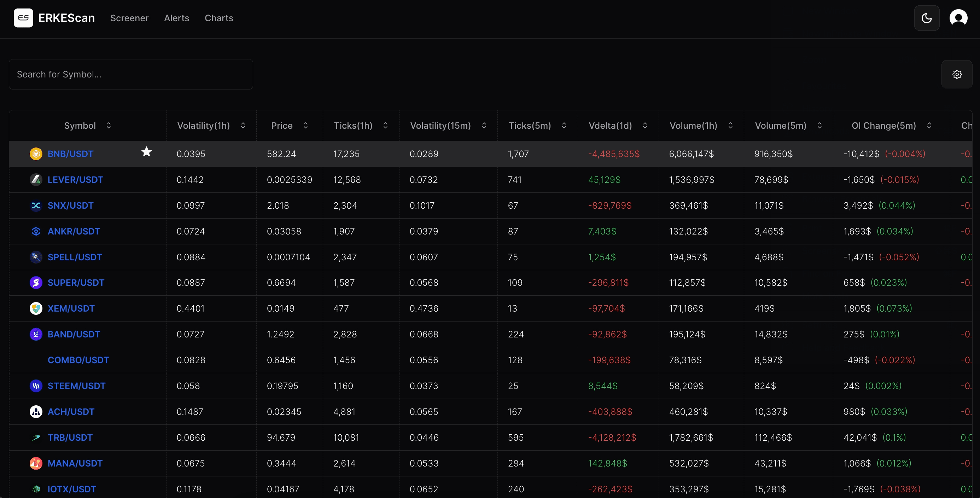Image resolution: width=980 pixels, height=498 pixels.
Task: Click Volume(5m) value 916,350$
Action: 774,154
